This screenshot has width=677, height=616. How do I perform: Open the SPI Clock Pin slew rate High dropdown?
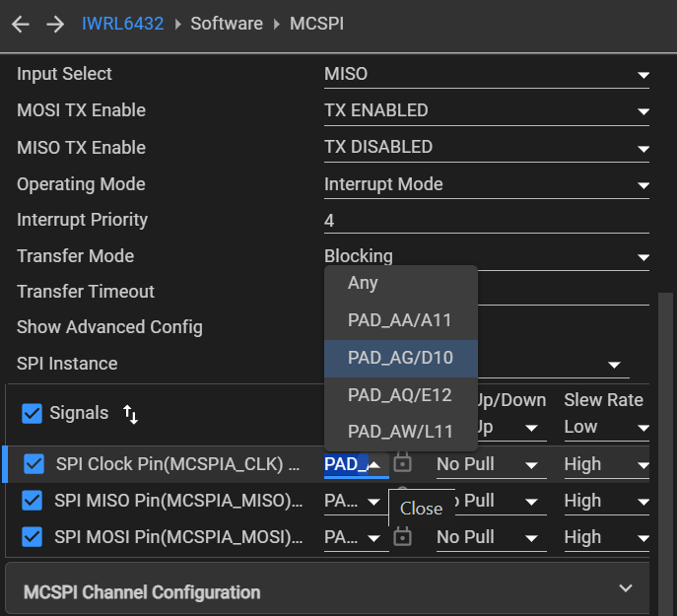607,465
